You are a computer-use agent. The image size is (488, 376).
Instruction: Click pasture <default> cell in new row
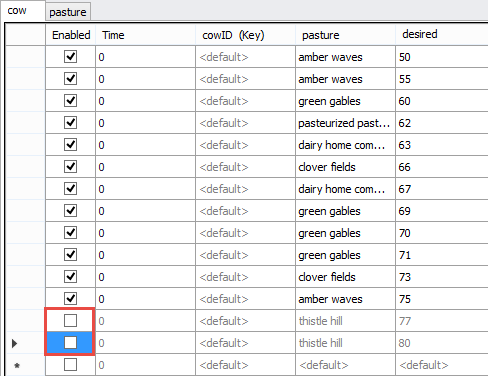[345, 365]
